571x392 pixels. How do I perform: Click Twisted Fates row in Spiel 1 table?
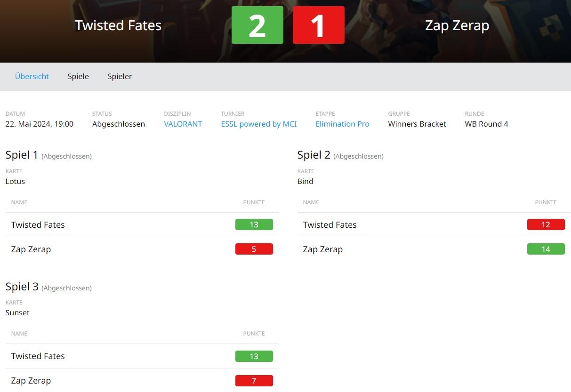[142, 225]
